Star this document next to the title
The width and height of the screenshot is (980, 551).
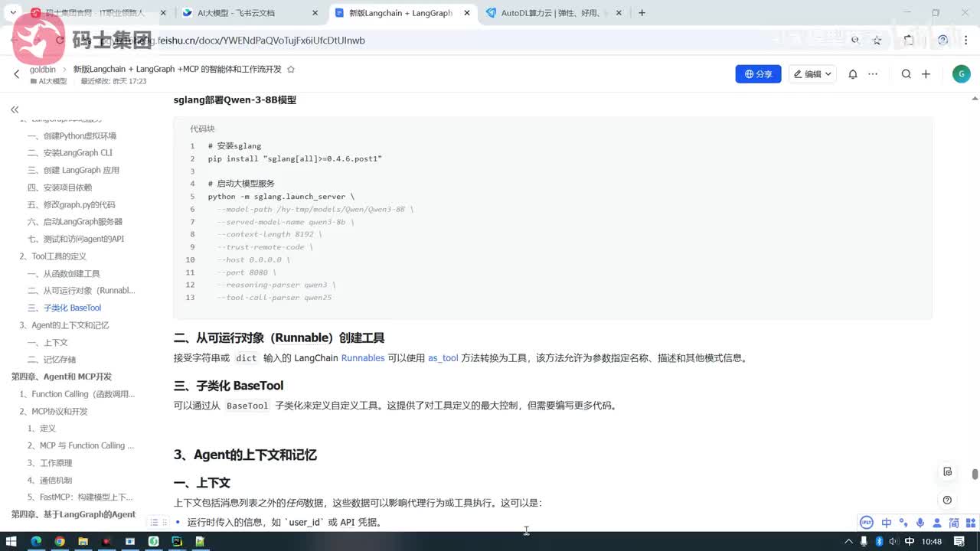[290, 69]
